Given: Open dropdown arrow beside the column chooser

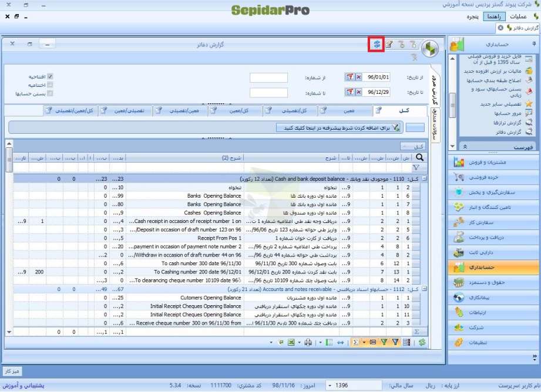Looking at the screenshot, I should 320,342.
